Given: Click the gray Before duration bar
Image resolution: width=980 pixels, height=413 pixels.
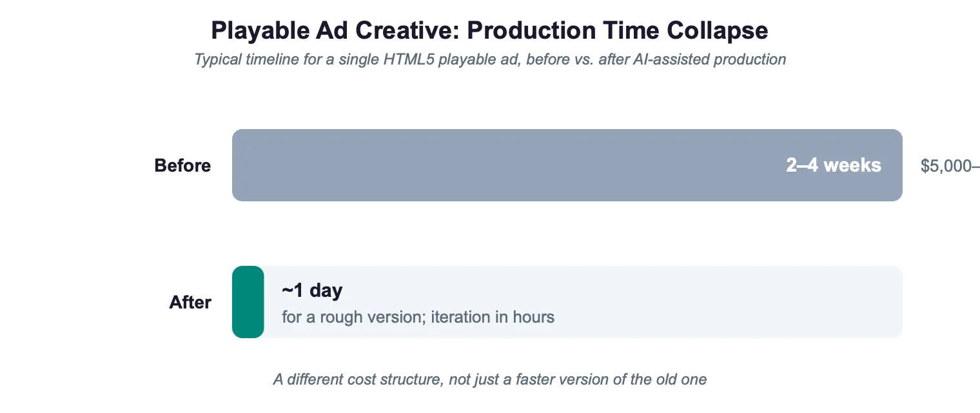Looking at the screenshot, I should 567,165.
